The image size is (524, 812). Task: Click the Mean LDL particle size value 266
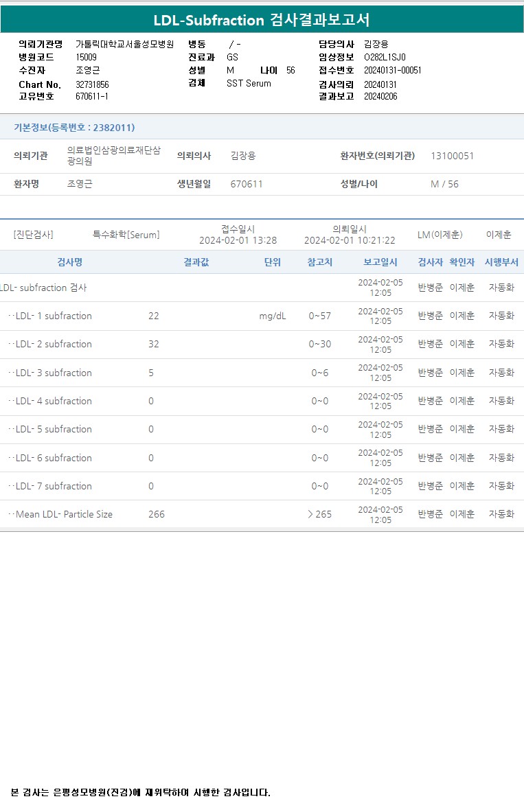pos(157,514)
